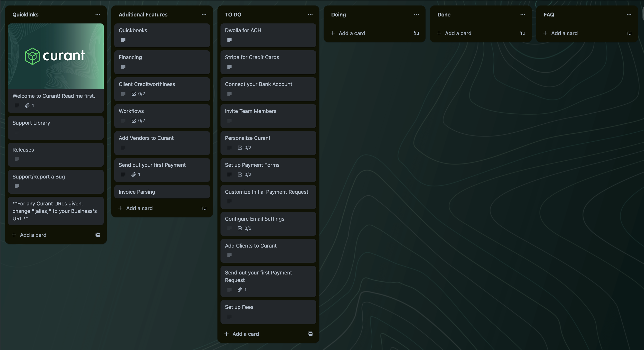Click checklist 0/2 badge on Personalize Curant card

click(x=244, y=148)
